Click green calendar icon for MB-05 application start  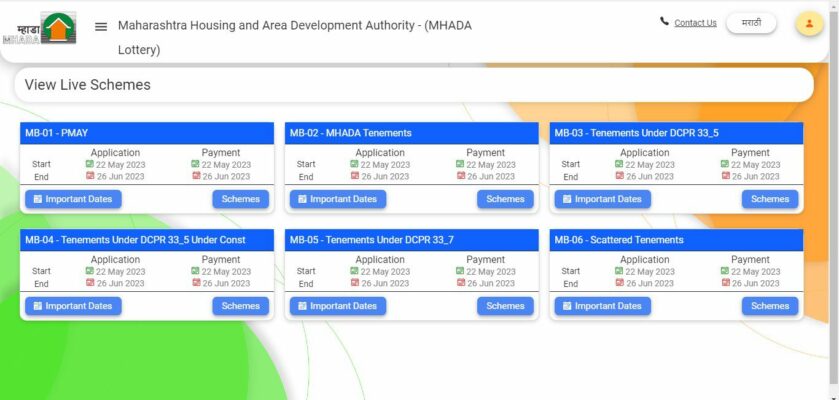[x=354, y=271]
